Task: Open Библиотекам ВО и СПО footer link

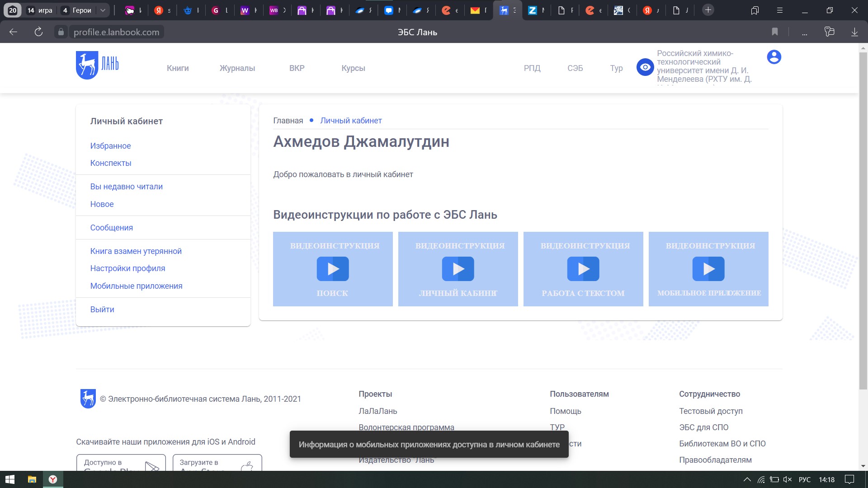Action: point(722,444)
